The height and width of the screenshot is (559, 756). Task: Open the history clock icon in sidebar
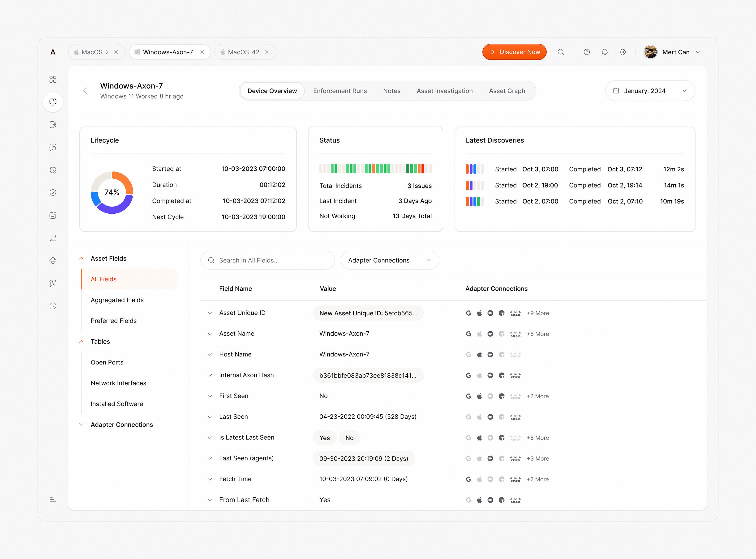tap(53, 305)
